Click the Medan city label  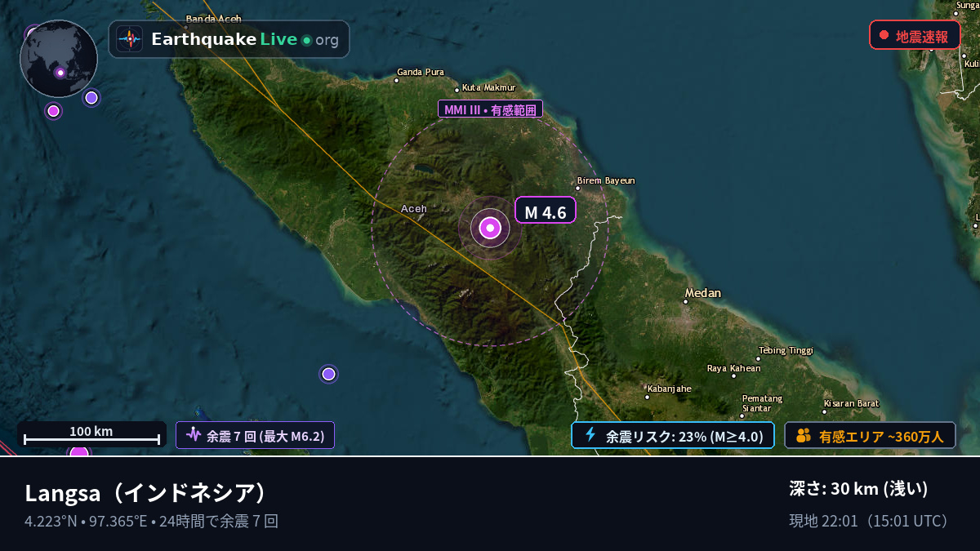[x=703, y=292]
